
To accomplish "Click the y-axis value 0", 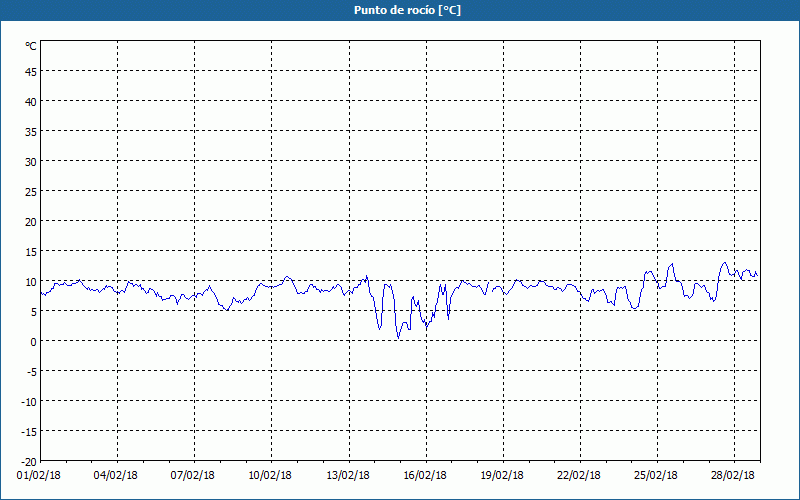I will [x=34, y=342].
